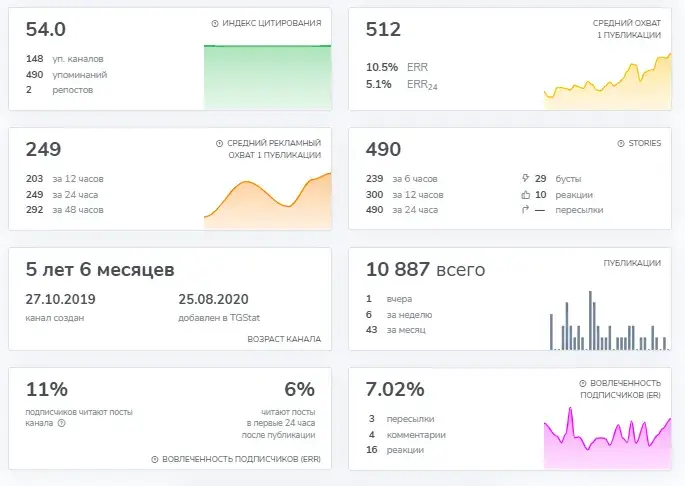Open the STORIES header link
Viewport: 685px width, 486px height.
click(x=645, y=143)
